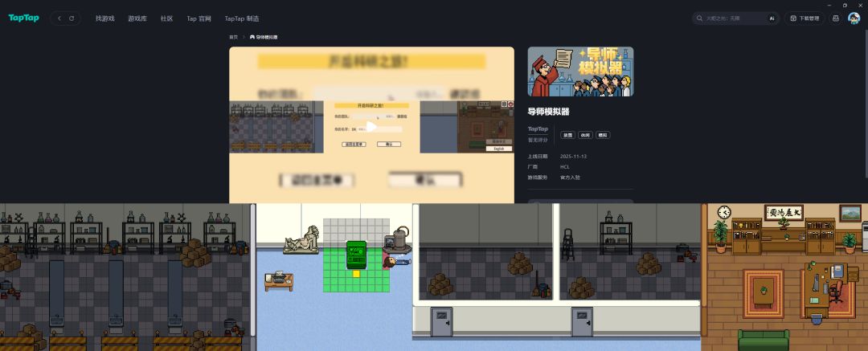Open the user avatar profile menu
868x351 pixels.
[x=854, y=18]
